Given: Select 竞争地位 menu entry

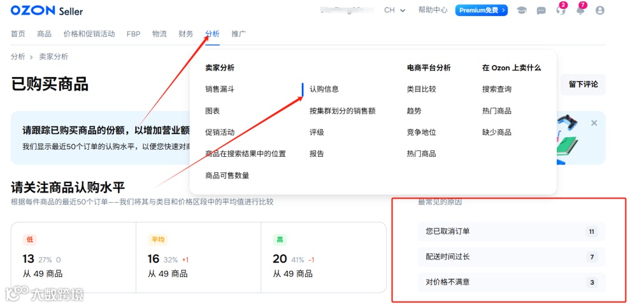Looking at the screenshot, I should pos(422,132).
